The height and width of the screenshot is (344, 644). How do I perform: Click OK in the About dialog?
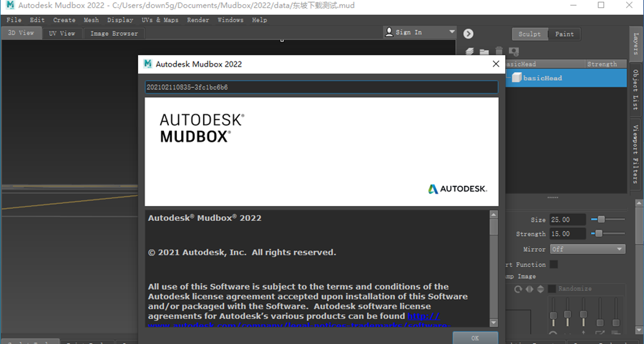coord(475,338)
